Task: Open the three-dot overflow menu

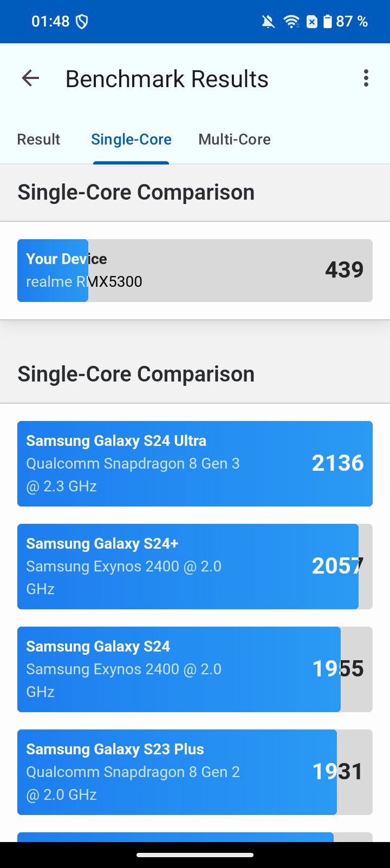Action: coord(366,78)
